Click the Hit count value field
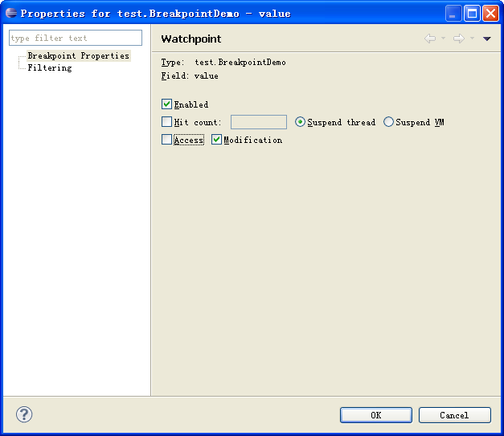Viewport: 504px width, 436px height. point(258,122)
